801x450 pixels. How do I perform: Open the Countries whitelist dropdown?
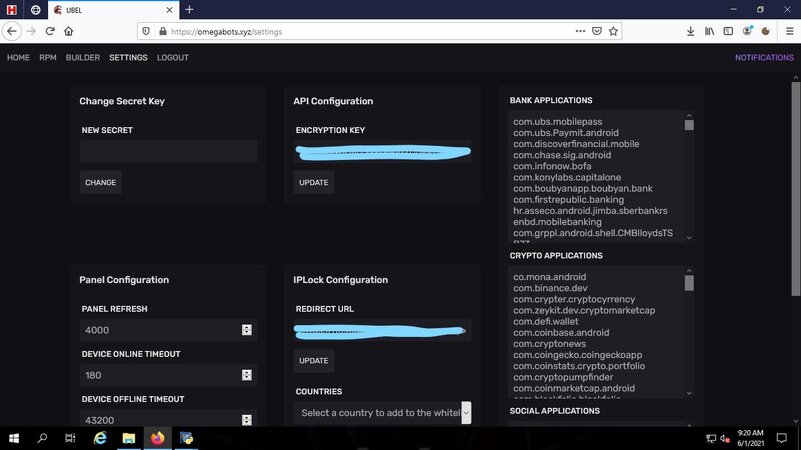click(383, 412)
